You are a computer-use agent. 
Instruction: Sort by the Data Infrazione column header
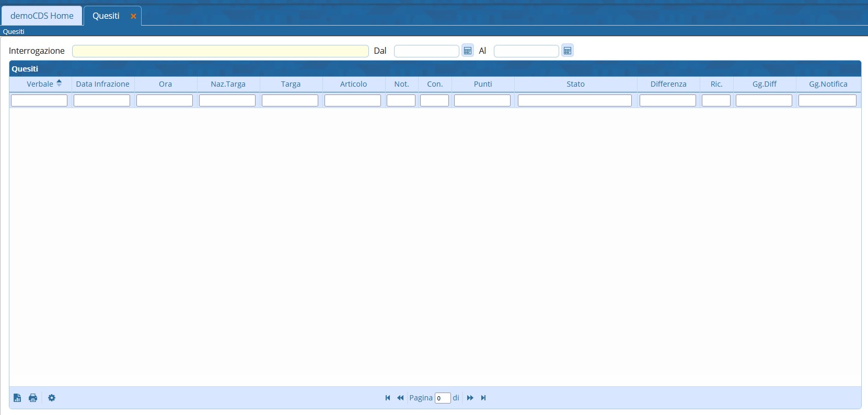[x=102, y=84]
